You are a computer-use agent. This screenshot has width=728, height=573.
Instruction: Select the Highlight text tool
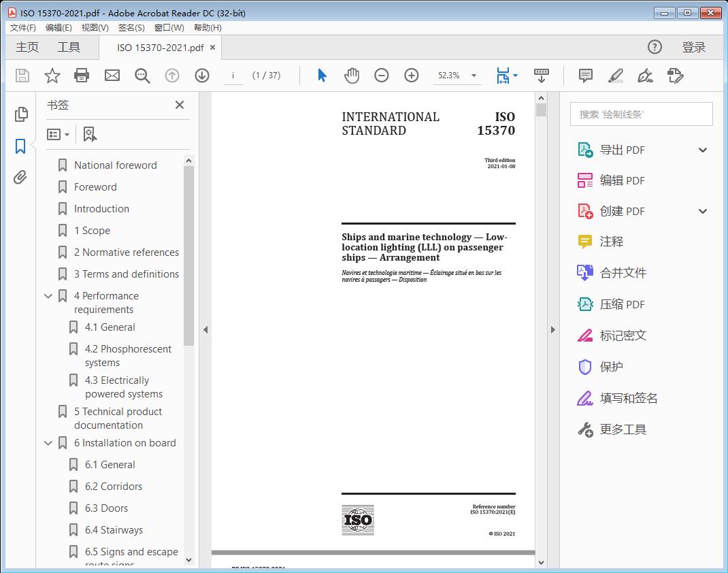(x=615, y=76)
